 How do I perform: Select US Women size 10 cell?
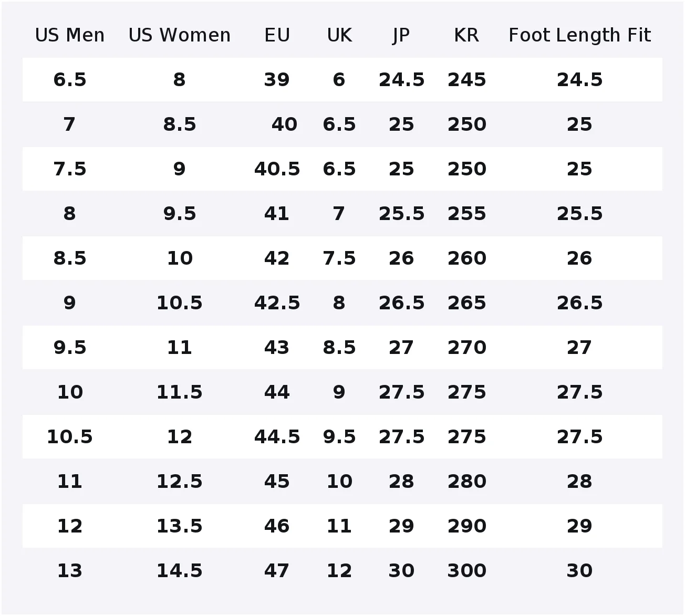[179, 258]
